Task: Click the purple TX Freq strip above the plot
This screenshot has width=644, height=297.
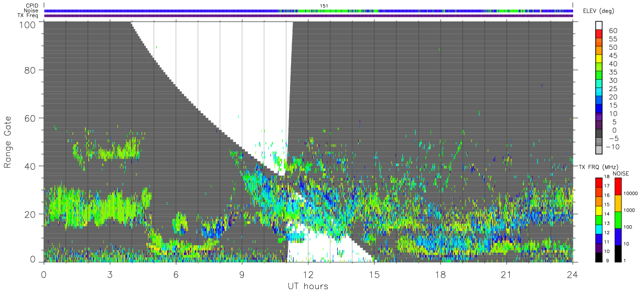Action: (308, 15)
